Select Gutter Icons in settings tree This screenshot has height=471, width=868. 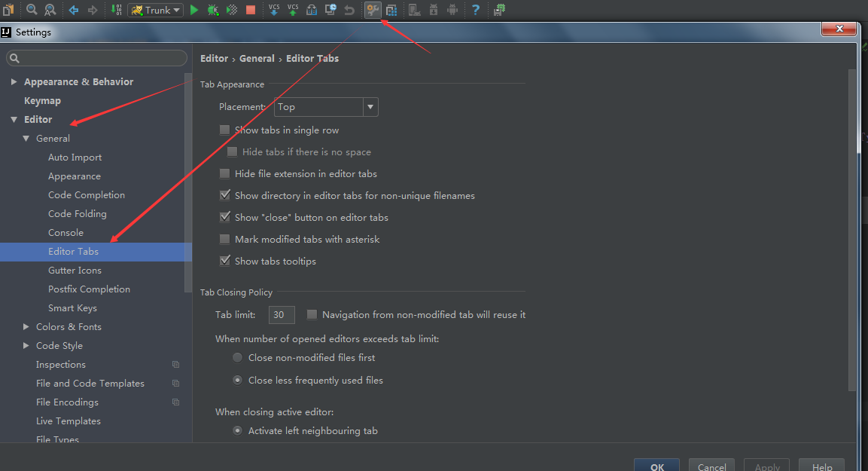point(75,271)
